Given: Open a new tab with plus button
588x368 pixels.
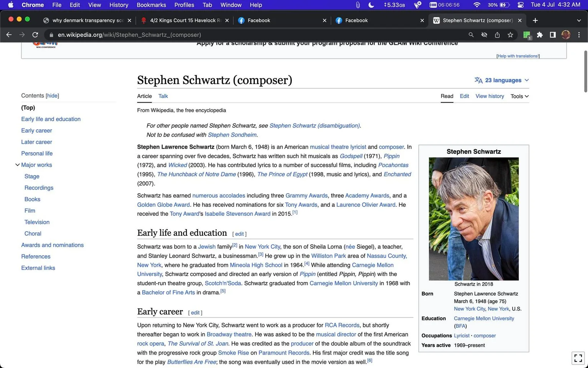Looking at the screenshot, I should [535, 20].
